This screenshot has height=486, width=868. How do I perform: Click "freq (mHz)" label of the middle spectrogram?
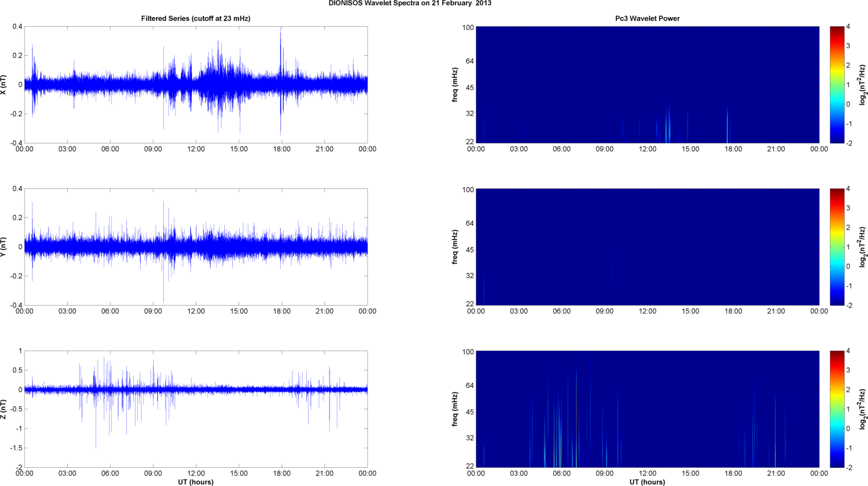click(455, 247)
